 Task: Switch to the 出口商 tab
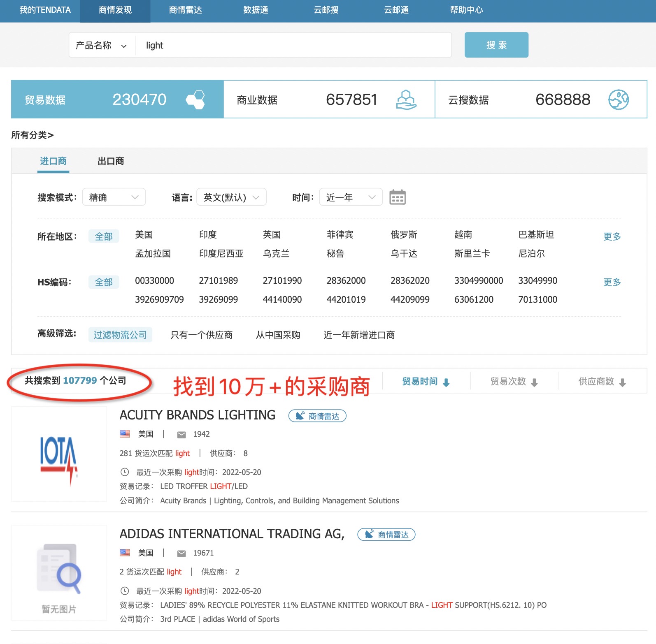pyautogui.click(x=111, y=161)
